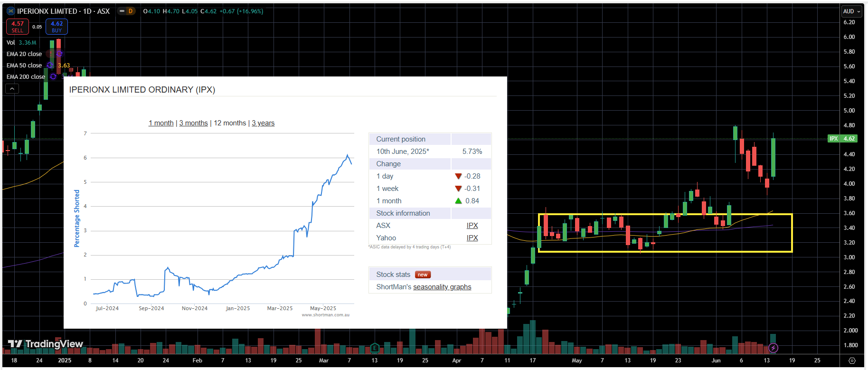
Task: Click the Stock information header cell
Action: coord(410,213)
